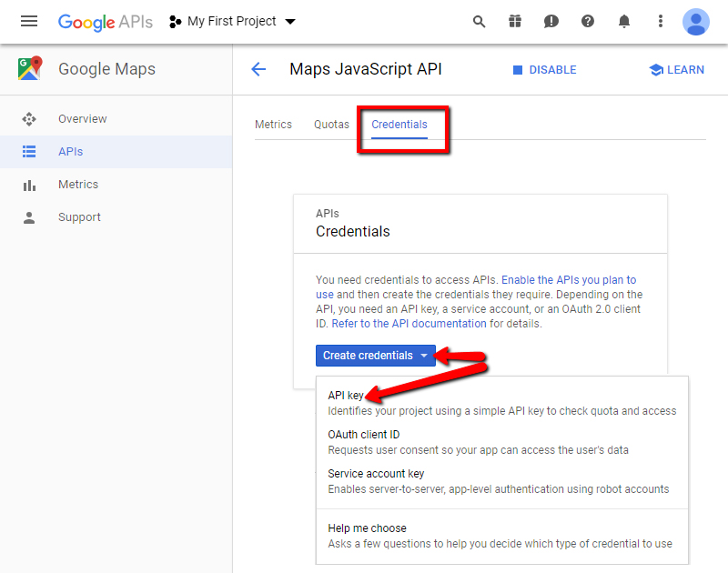Click the back arrow next to Maps JavaScript API
Viewport: 728px width, 573px height.
pos(258,69)
